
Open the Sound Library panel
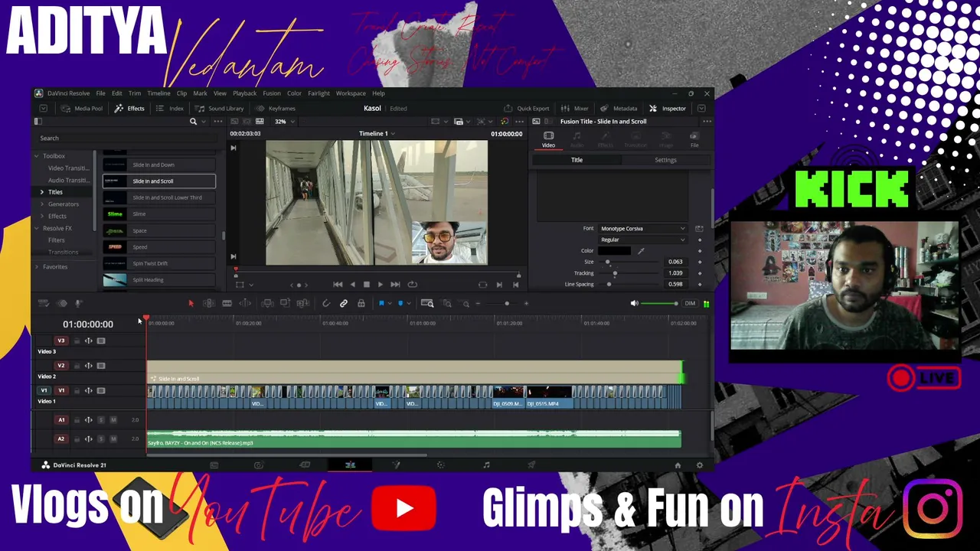pos(219,109)
